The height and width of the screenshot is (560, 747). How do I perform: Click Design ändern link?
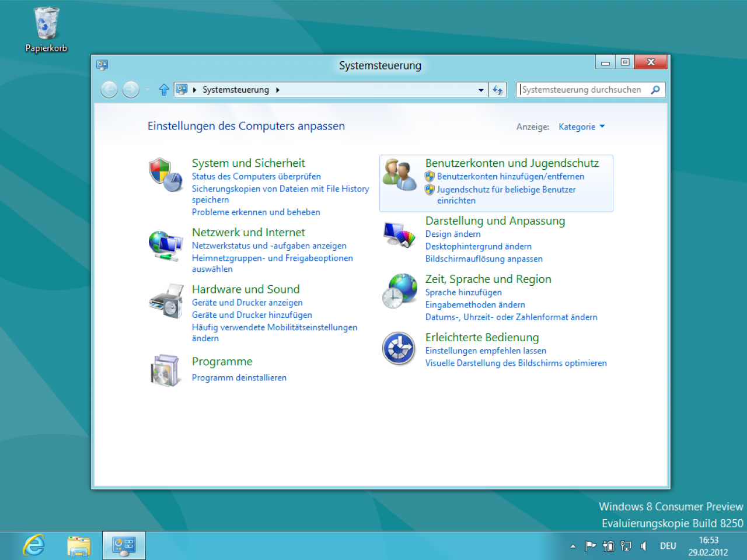pyautogui.click(x=453, y=235)
